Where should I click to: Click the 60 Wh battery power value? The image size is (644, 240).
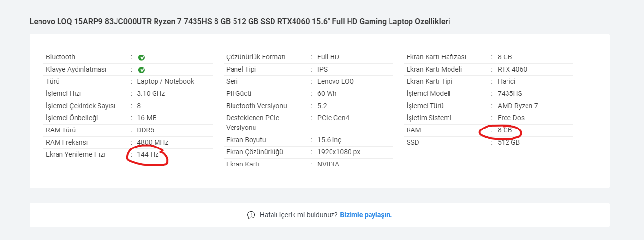point(327,93)
